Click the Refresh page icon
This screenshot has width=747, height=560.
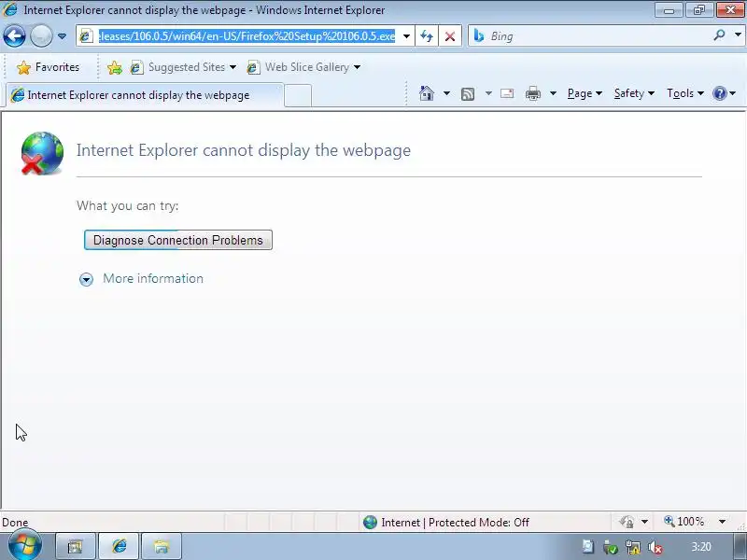click(x=427, y=36)
